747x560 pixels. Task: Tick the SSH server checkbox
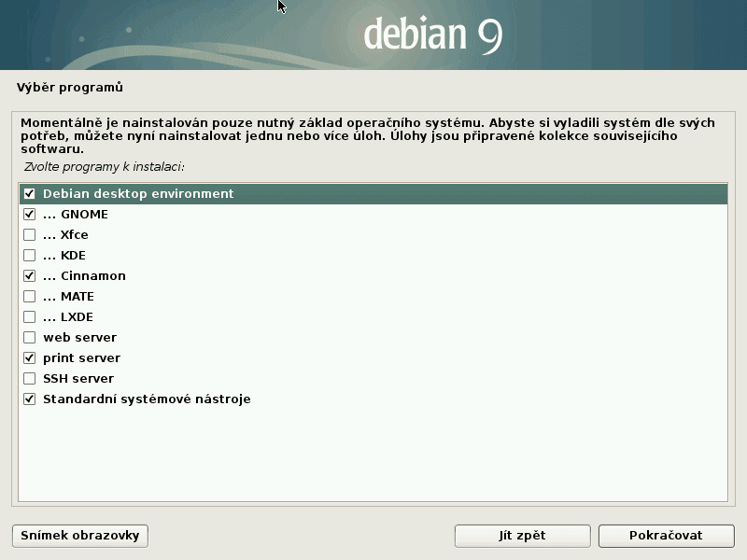click(x=30, y=378)
